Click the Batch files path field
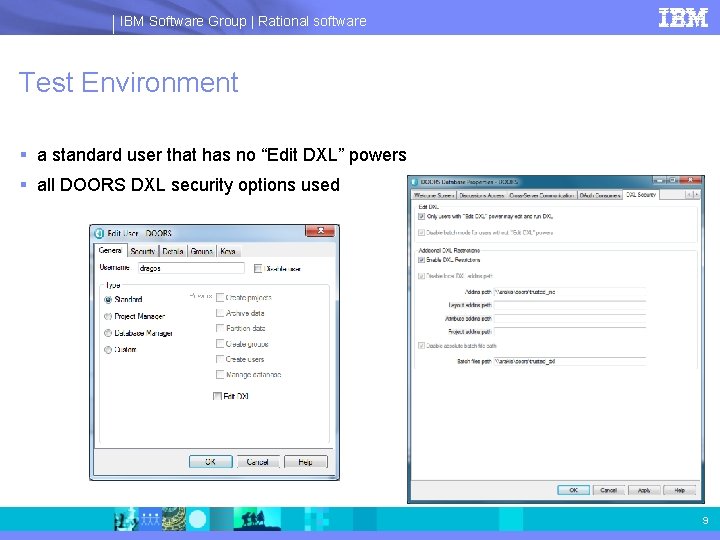The image size is (720, 540). point(569,361)
